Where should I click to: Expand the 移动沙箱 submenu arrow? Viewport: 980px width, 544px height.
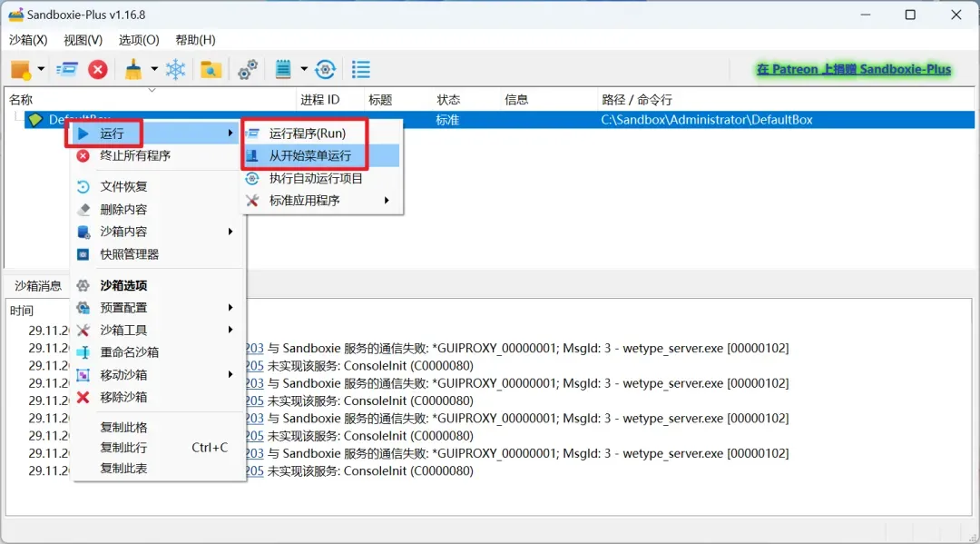tap(230, 374)
